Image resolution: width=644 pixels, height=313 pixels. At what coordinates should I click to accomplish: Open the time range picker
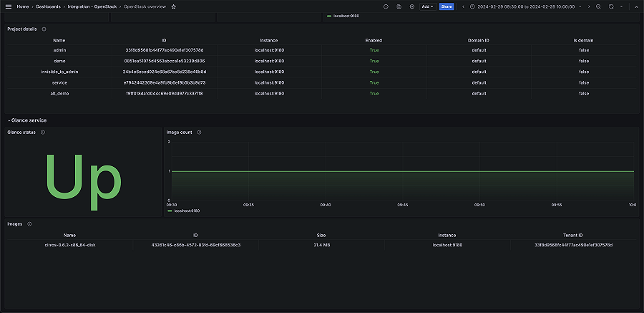pyautogui.click(x=525, y=6)
